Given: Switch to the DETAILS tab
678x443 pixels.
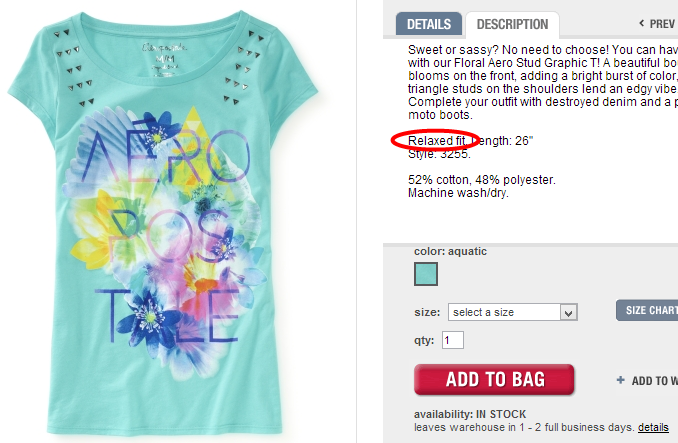Looking at the screenshot, I should [429, 24].
